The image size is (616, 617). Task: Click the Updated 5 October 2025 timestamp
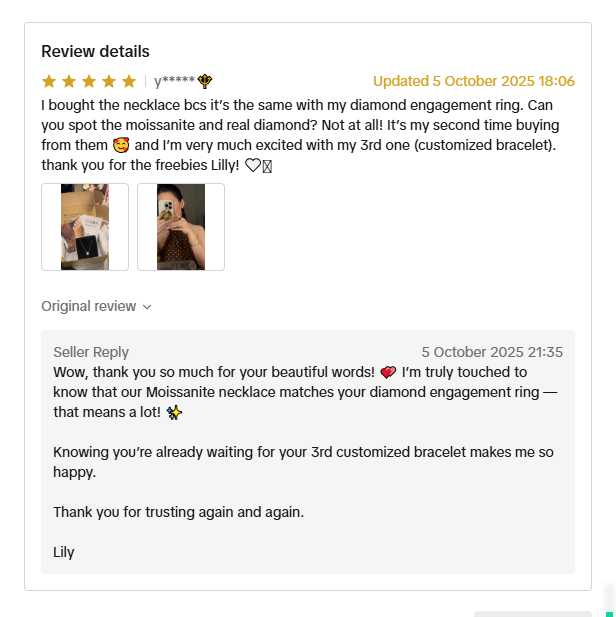pyautogui.click(x=474, y=81)
